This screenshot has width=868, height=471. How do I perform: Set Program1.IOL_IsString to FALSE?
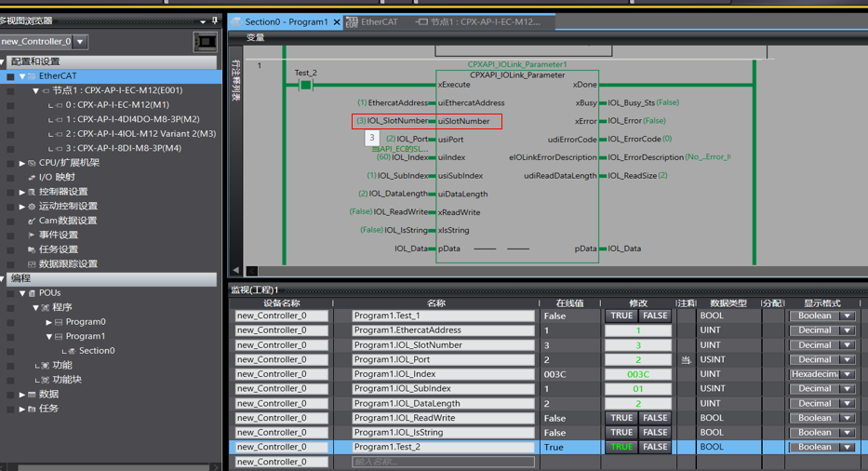[655, 432]
